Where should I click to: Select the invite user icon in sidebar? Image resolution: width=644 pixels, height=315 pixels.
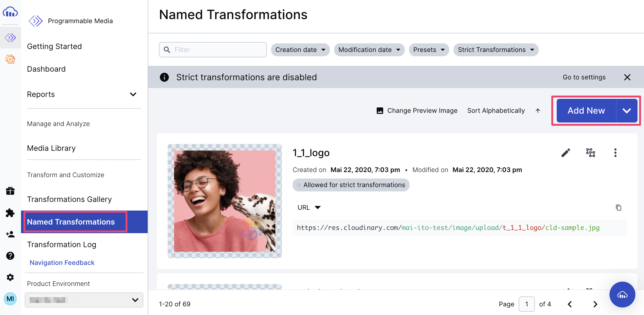[10, 234]
